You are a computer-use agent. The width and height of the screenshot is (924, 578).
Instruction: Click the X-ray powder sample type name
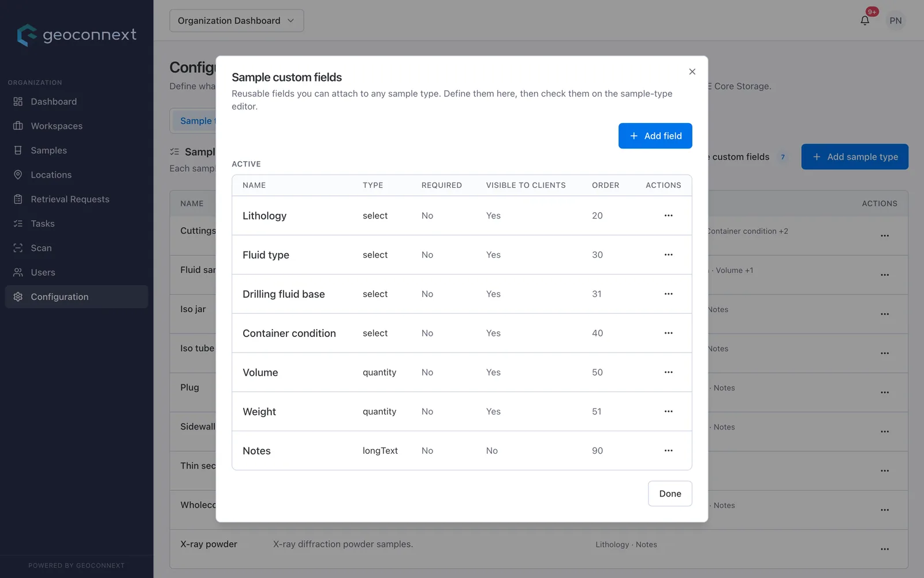click(x=208, y=544)
